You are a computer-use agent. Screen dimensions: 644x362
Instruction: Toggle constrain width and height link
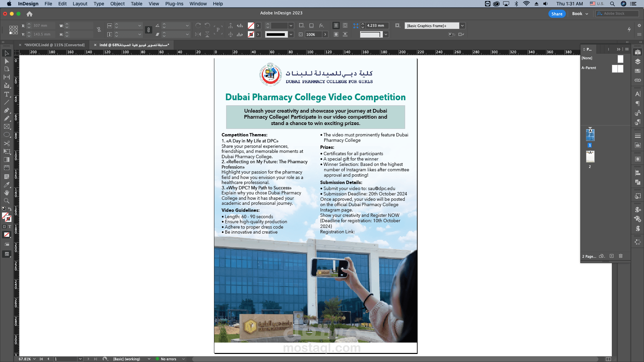99,30
